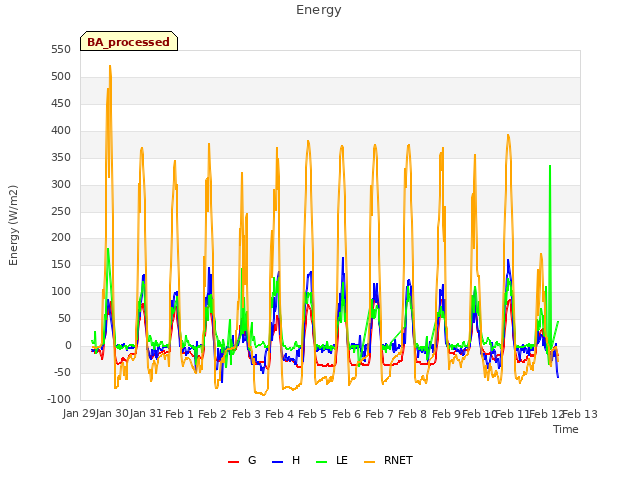
Task: Click the 300 y-axis tick label
Action: (x=61, y=184)
